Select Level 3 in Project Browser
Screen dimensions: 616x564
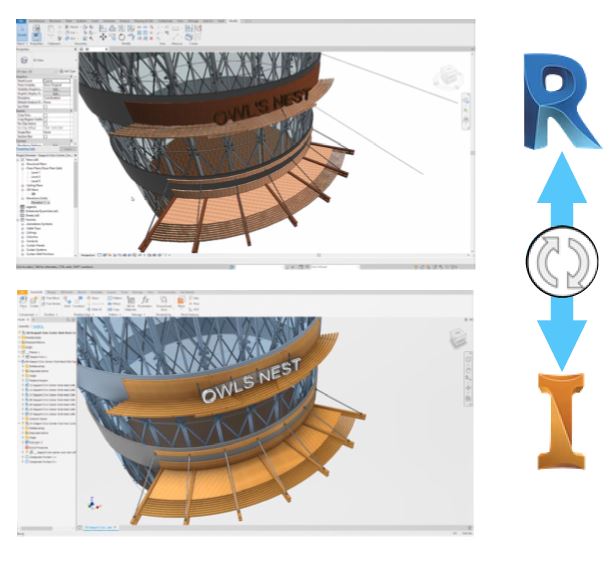point(36,181)
